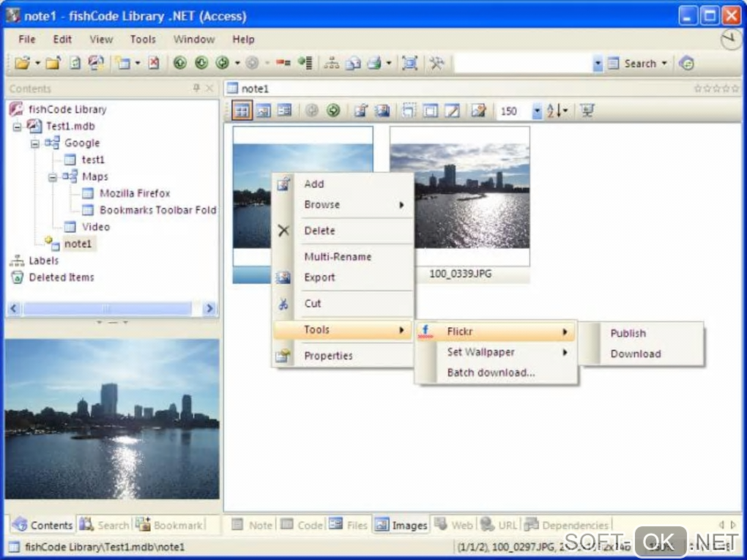This screenshot has width=747, height=560.
Task: Switch to single image view
Action: (x=264, y=111)
